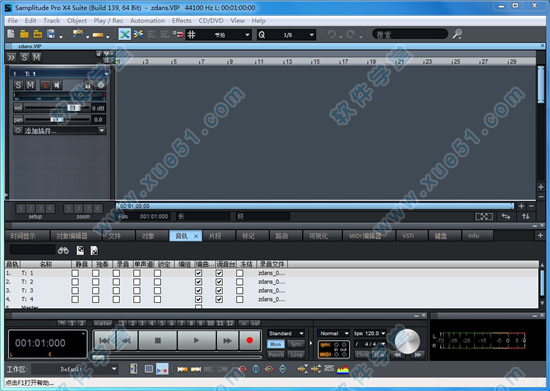550x391 pixels.
Task: Click the Click metronome button
Action: click(362, 355)
